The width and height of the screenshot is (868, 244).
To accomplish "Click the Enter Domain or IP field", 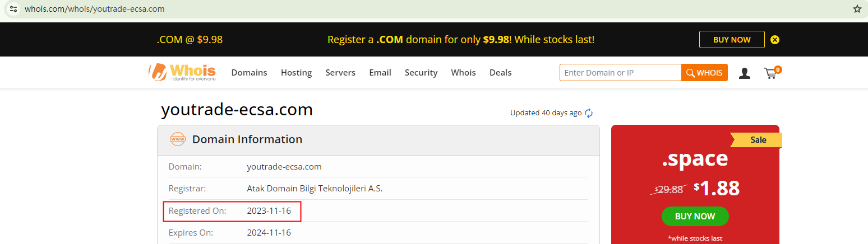I will tap(620, 73).
